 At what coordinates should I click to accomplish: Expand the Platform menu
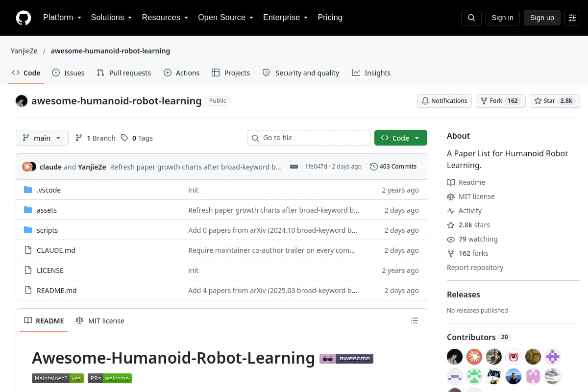coord(62,18)
